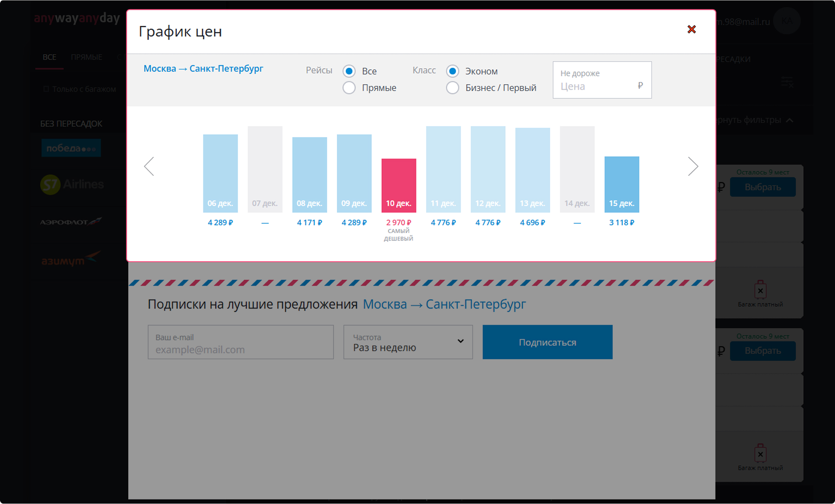The width and height of the screenshot is (835, 504).
Task: Choose the 11 дек. price bar
Action: pyautogui.click(x=443, y=170)
